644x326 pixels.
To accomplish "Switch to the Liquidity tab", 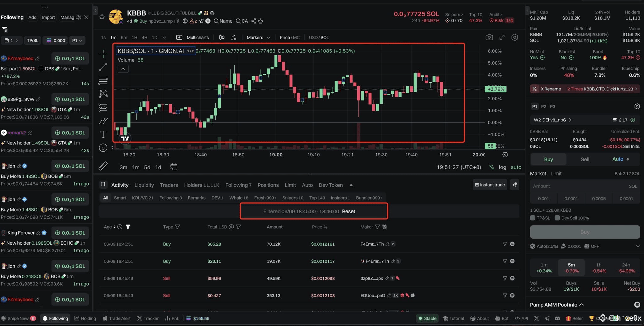I will pyautogui.click(x=144, y=185).
